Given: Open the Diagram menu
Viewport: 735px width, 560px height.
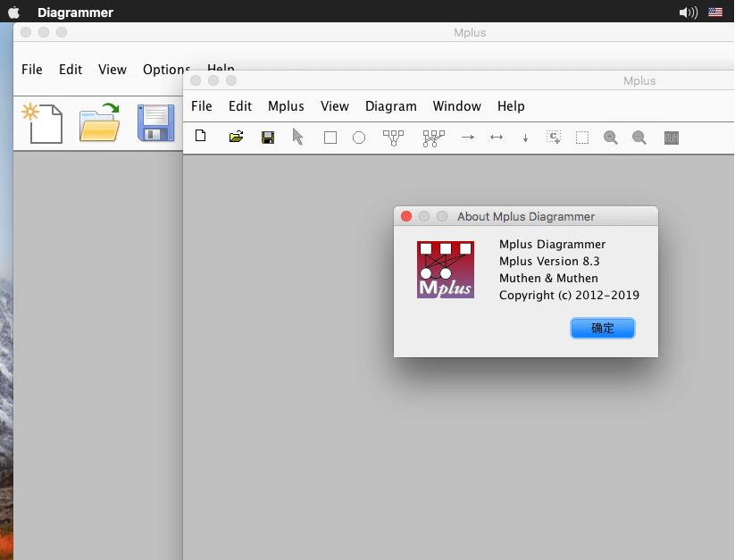Looking at the screenshot, I should click(390, 106).
